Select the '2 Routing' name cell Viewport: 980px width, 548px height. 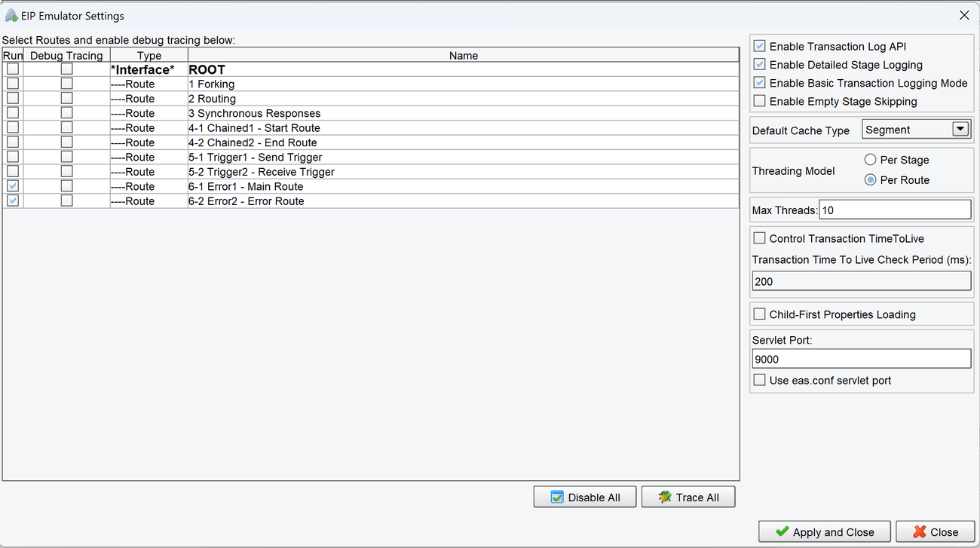[x=464, y=99]
